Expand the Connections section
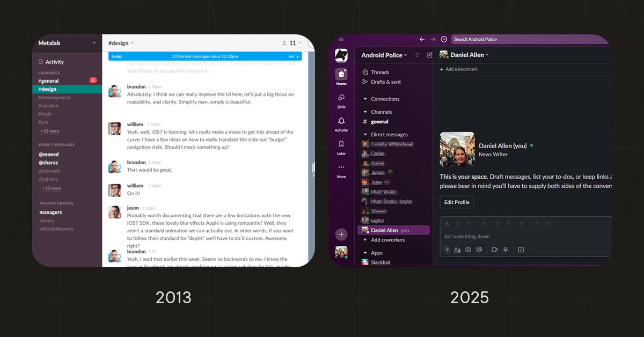This screenshot has width=644, height=337. click(365, 99)
